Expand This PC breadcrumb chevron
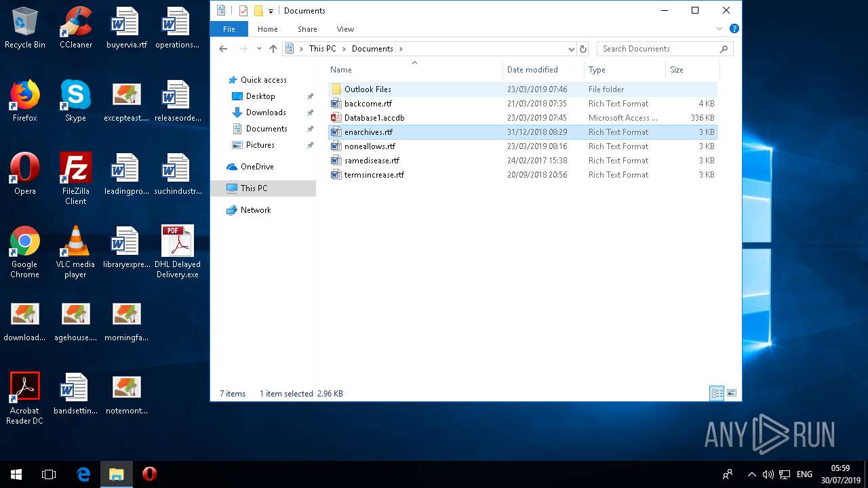Screen dimensions: 868x488 tap(343, 49)
